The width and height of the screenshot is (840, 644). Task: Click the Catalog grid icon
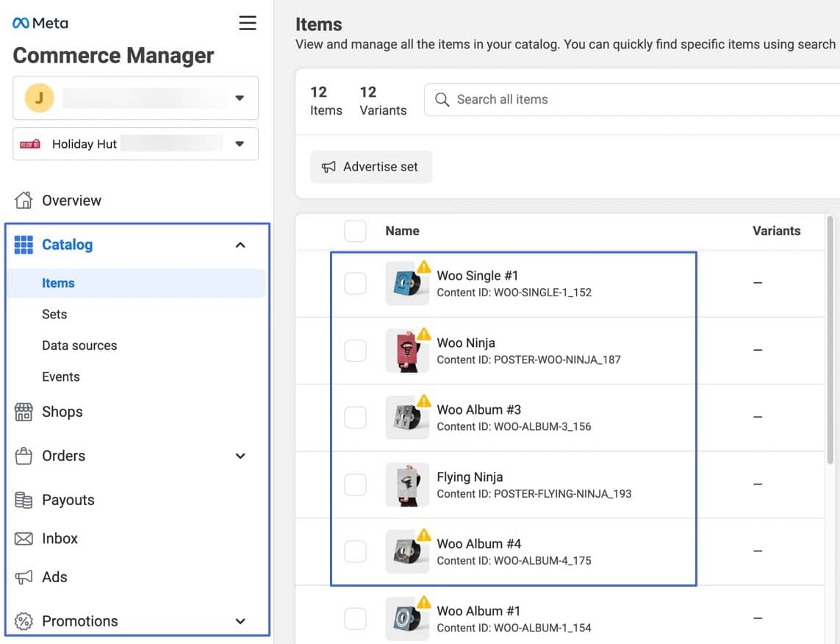24,244
